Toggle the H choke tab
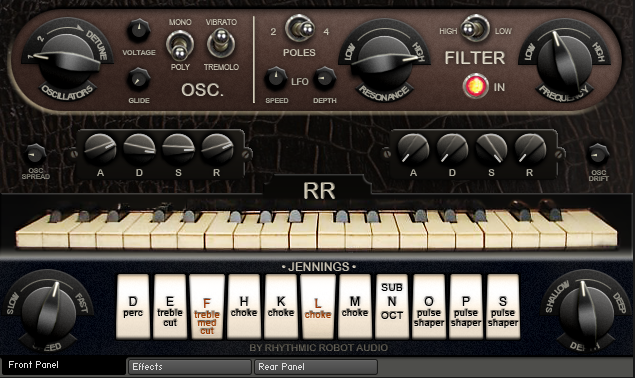Screen dimensions: 635x378 [244, 306]
